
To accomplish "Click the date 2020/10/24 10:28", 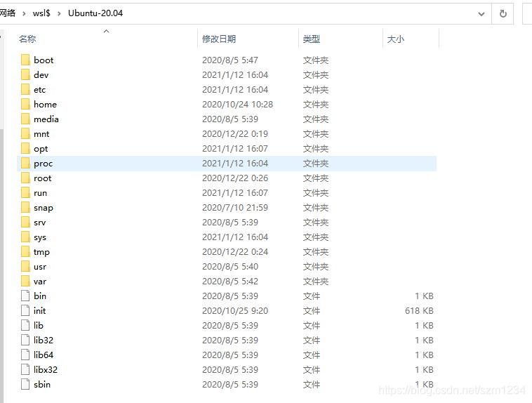I will click(237, 104).
